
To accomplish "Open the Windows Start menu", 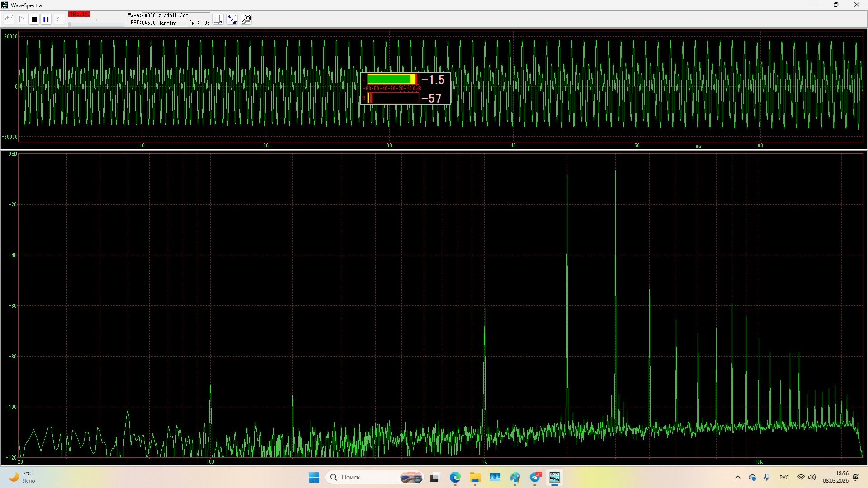I will tap(314, 477).
